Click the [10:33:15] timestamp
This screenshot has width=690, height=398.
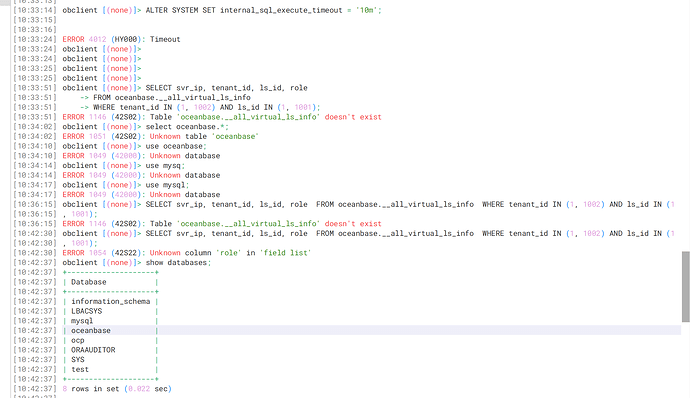coord(35,20)
